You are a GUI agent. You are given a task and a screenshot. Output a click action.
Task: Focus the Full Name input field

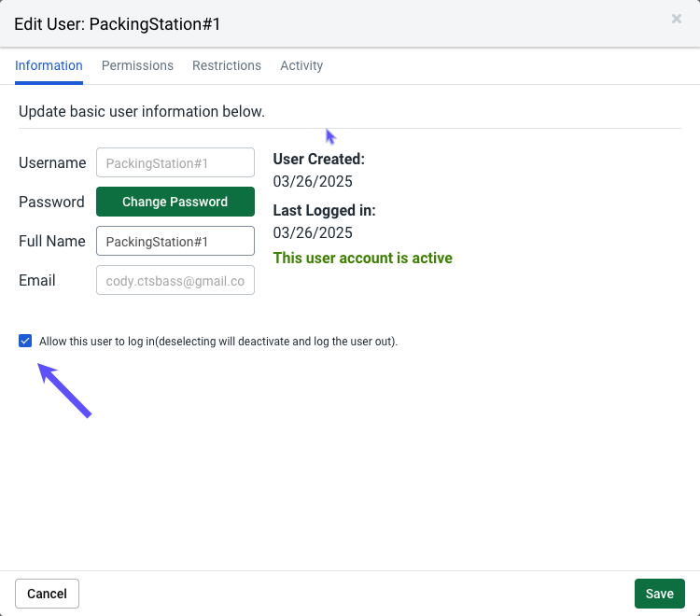[x=175, y=241]
